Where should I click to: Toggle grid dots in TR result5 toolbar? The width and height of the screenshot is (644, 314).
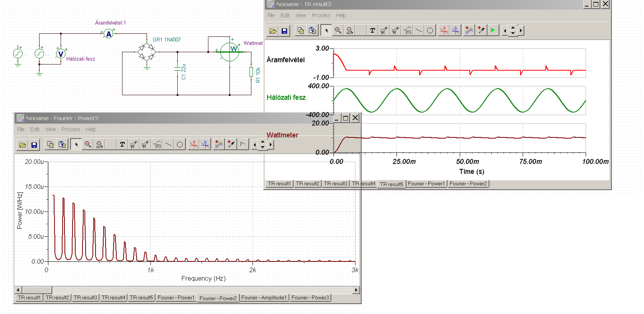point(361,30)
